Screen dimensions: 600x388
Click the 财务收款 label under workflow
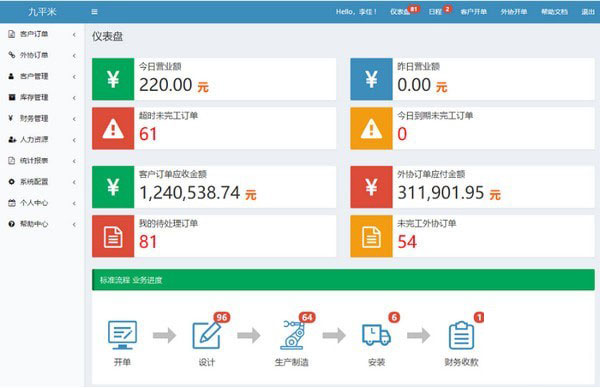point(461,362)
